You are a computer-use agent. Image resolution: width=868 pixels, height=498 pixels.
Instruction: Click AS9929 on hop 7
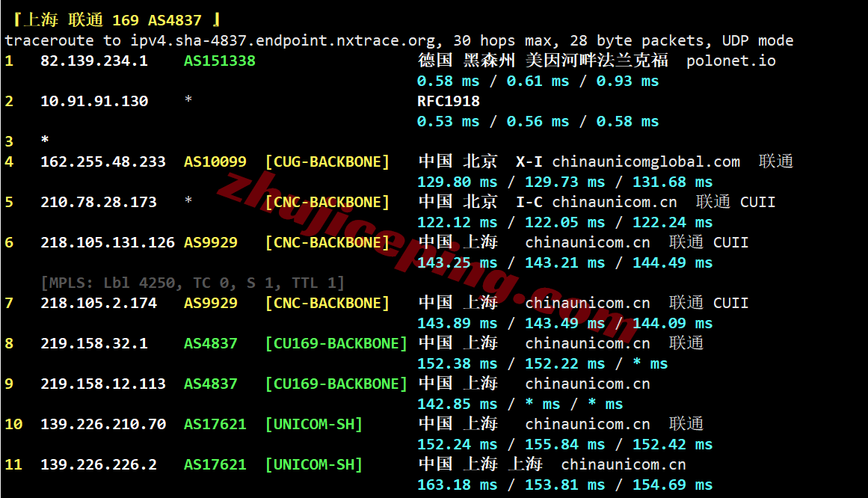[210, 303]
